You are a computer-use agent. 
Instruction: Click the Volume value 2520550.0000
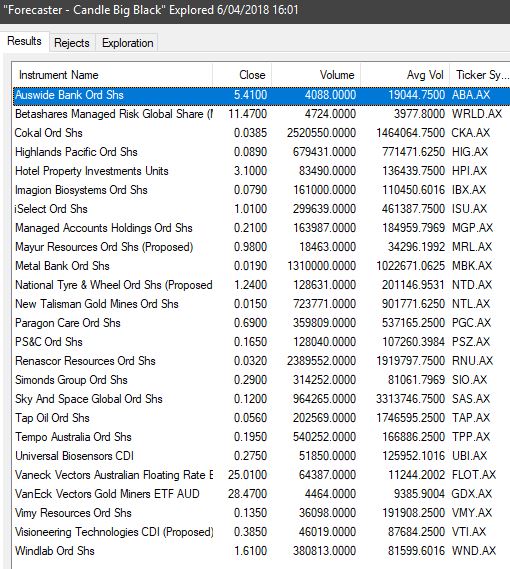click(x=321, y=133)
